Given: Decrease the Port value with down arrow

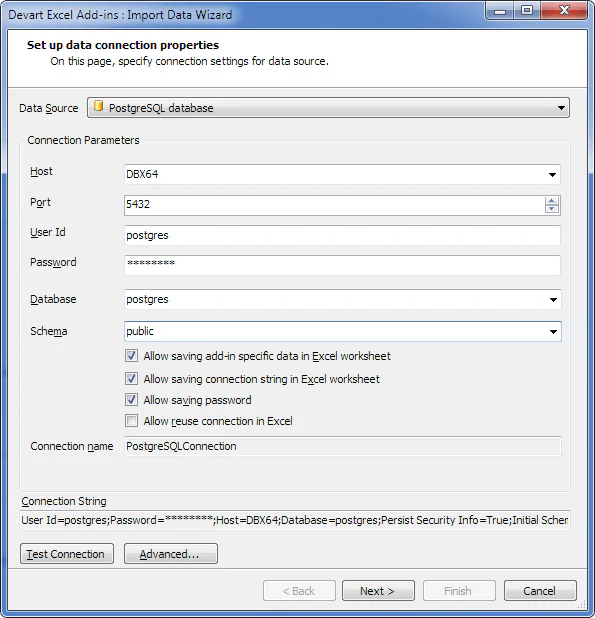Looking at the screenshot, I should 552,209.
